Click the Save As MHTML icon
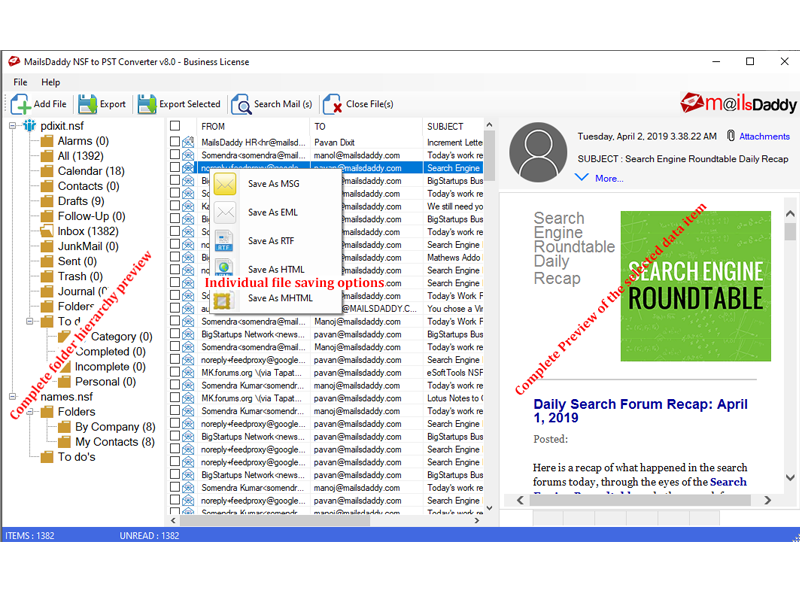The height and width of the screenshot is (600, 800). point(223,301)
